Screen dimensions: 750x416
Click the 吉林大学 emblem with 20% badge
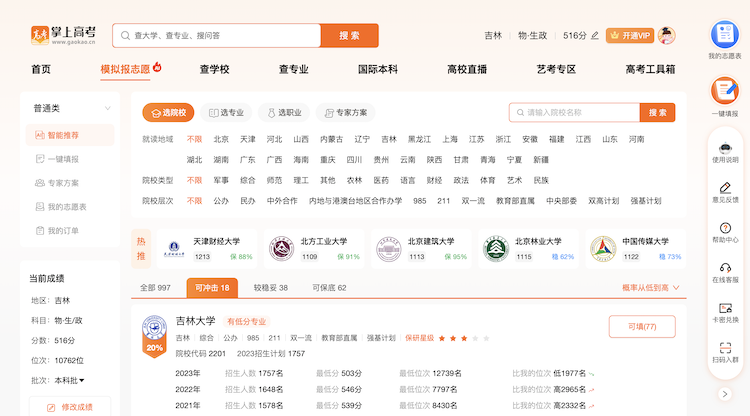coord(154,336)
